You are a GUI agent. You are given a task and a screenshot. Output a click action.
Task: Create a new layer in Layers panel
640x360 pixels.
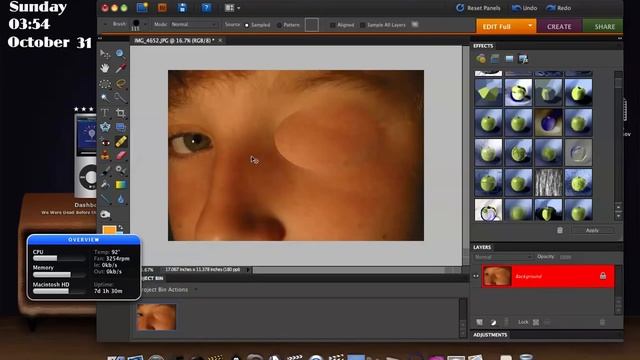pyautogui.click(x=480, y=322)
